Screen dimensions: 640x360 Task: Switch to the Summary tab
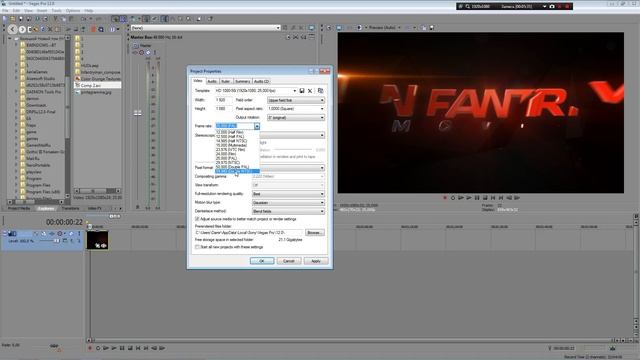[x=242, y=81]
